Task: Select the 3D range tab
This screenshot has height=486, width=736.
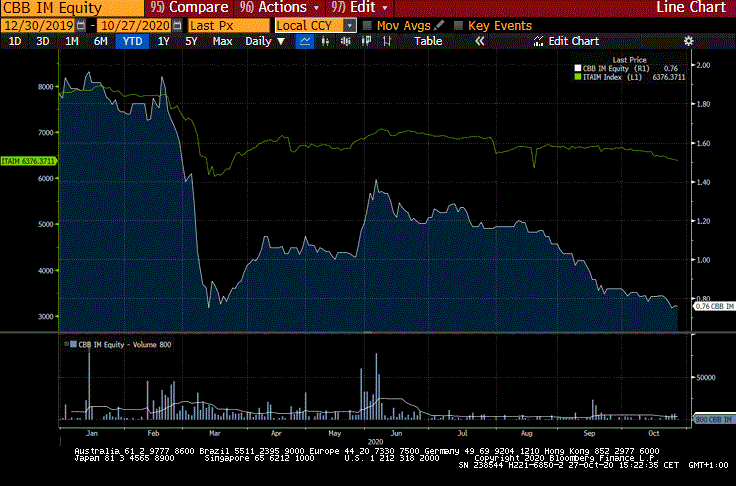Action: coord(43,41)
